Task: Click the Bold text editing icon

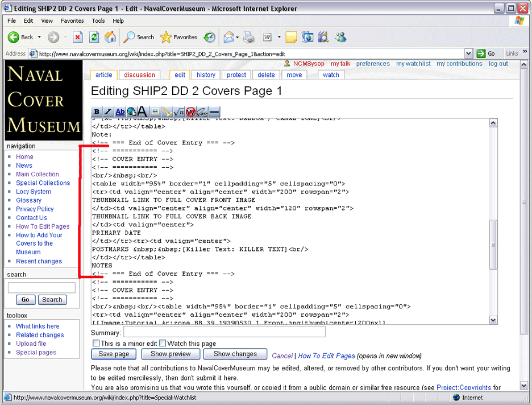Action: (x=97, y=112)
